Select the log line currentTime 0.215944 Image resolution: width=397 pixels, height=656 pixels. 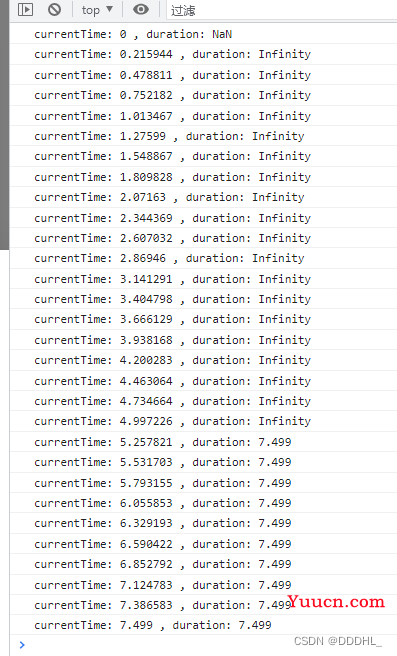tap(203, 54)
